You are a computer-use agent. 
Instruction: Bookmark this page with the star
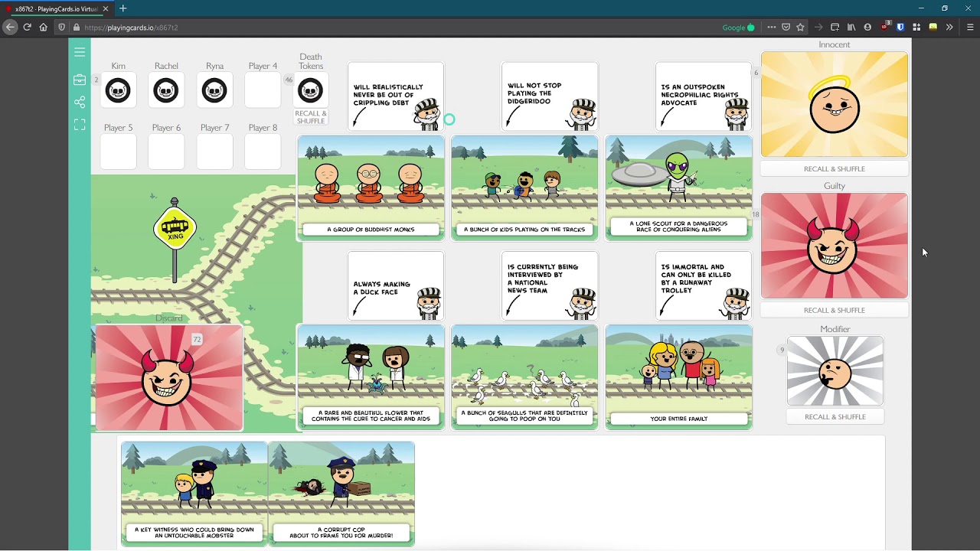[800, 27]
